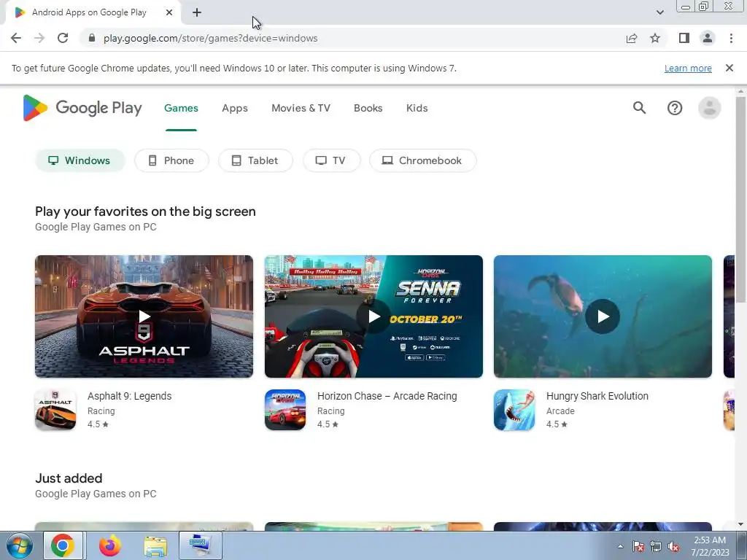Viewport: 747px width, 560px height.
Task: Open the Asphalt 9: Legends app icon
Action: [x=55, y=410]
